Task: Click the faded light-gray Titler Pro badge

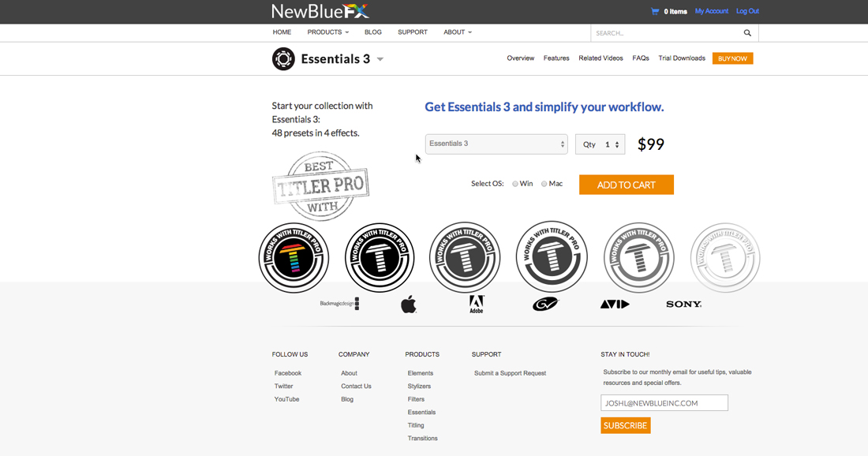Action: (x=725, y=257)
